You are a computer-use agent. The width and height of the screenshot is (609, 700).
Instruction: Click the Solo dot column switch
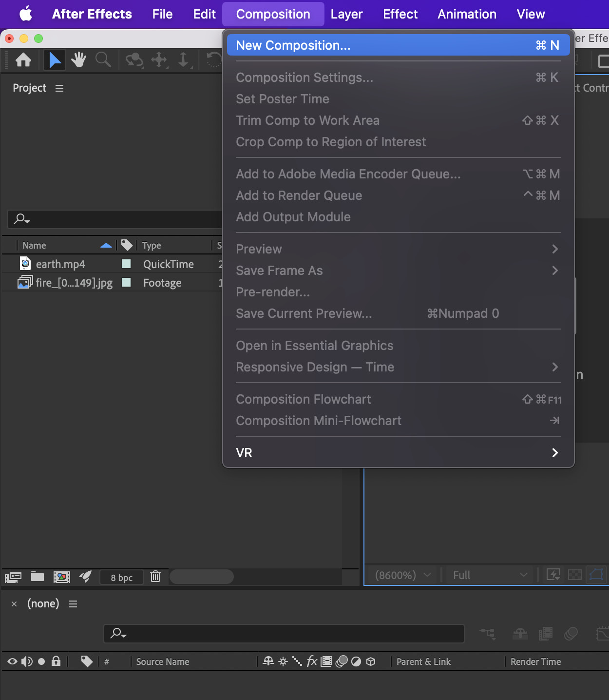click(x=41, y=661)
